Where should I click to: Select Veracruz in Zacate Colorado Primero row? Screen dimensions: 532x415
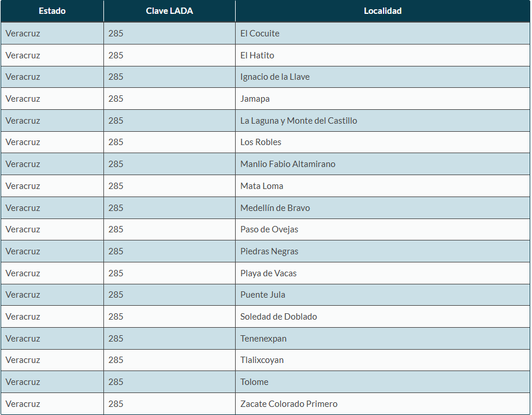52,404
